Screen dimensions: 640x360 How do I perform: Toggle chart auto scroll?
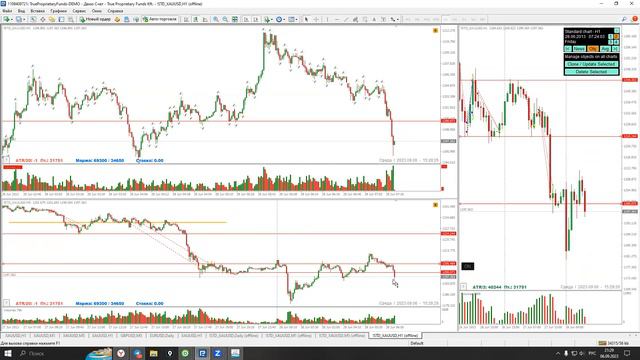(246, 19)
